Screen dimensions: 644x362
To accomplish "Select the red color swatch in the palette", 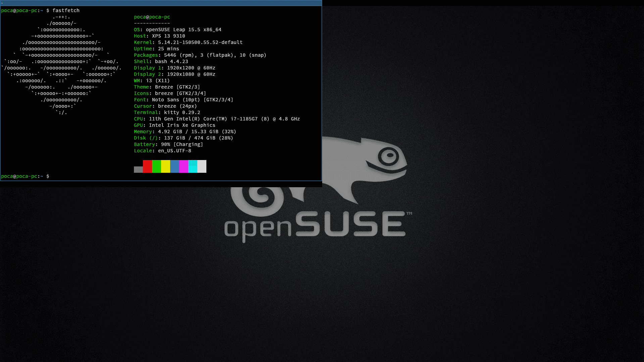I will coord(147,166).
